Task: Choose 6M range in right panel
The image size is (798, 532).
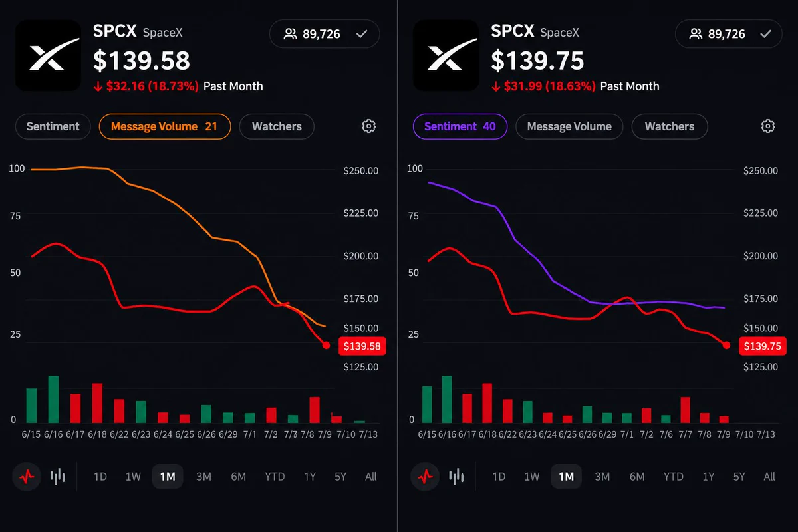Action: coord(637,476)
